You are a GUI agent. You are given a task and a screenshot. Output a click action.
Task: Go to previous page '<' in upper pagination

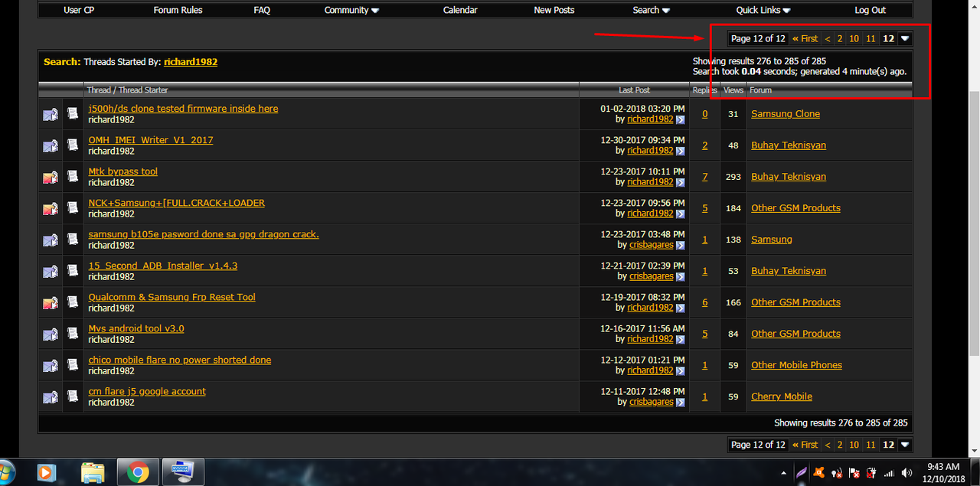828,38
